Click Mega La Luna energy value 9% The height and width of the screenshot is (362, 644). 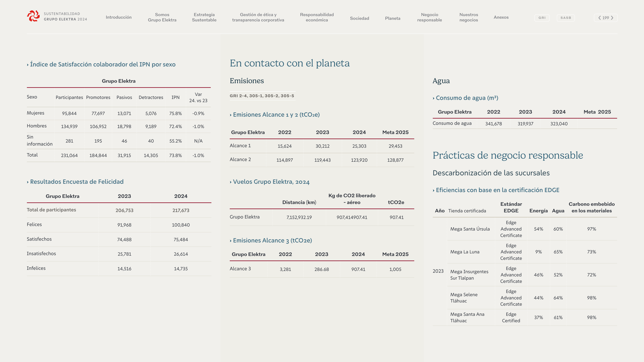coord(538,252)
